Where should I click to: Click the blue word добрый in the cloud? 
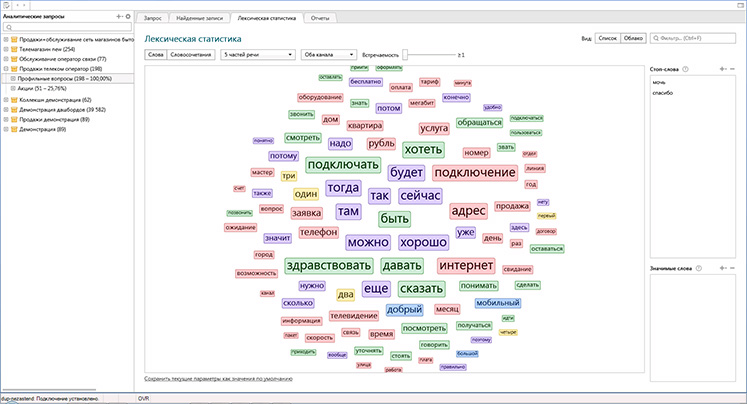404,310
